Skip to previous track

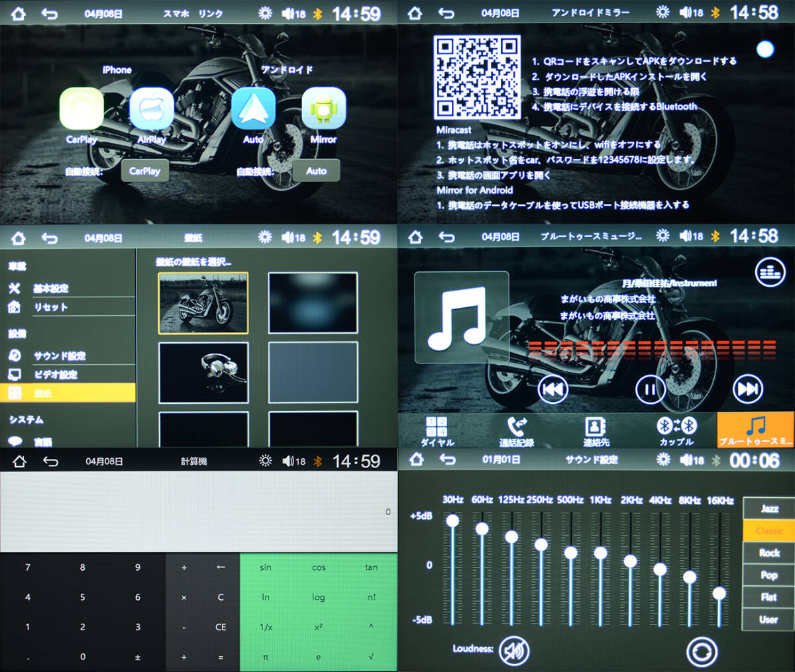coord(553,389)
